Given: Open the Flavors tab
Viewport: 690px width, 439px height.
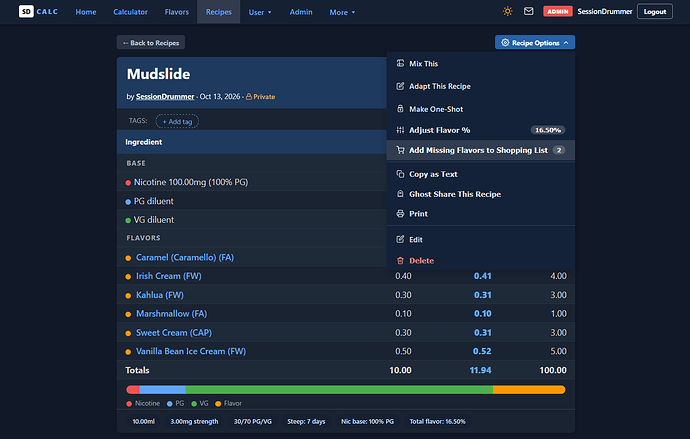Looking at the screenshot, I should point(176,12).
